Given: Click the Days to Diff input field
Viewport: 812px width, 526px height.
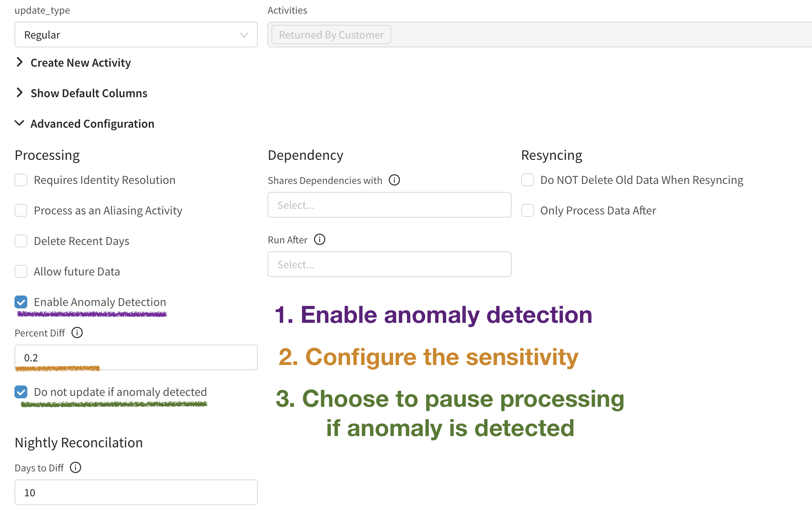Looking at the screenshot, I should [x=136, y=492].
